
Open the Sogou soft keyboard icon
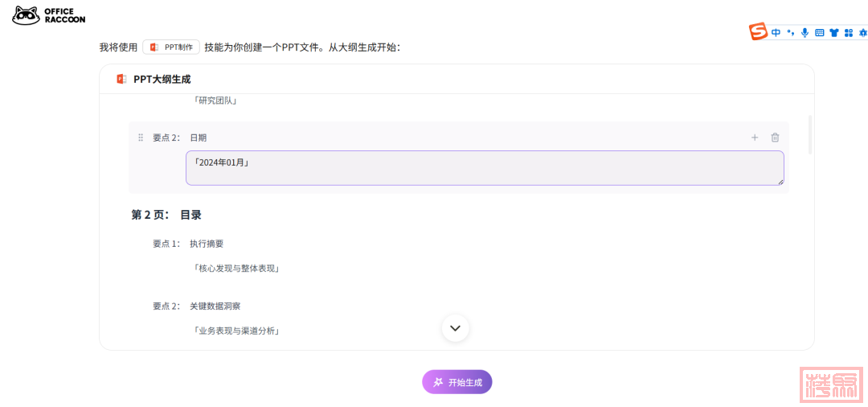pos(819,33)
